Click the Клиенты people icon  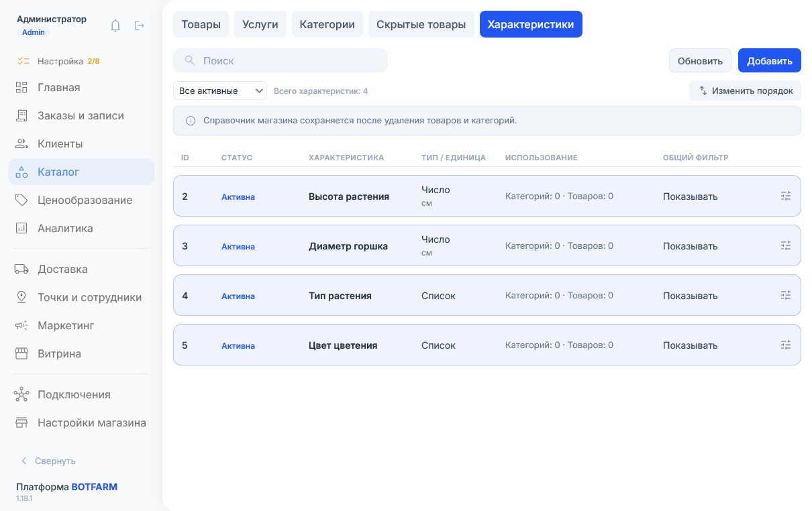point(21,144)
